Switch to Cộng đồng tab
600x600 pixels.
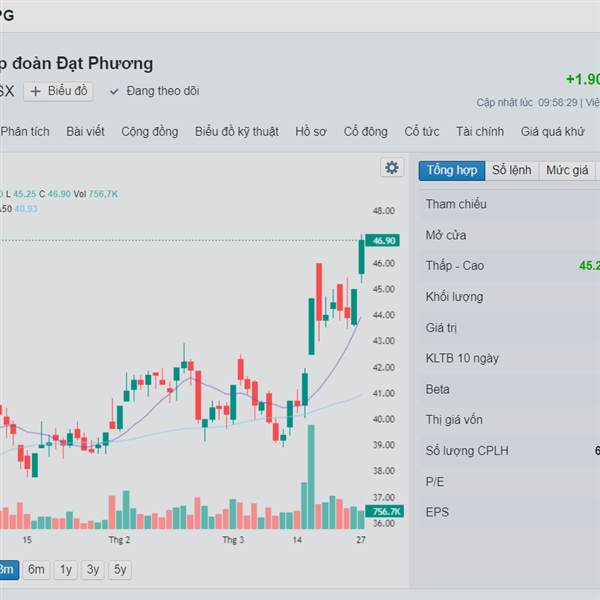pos(150,132)
